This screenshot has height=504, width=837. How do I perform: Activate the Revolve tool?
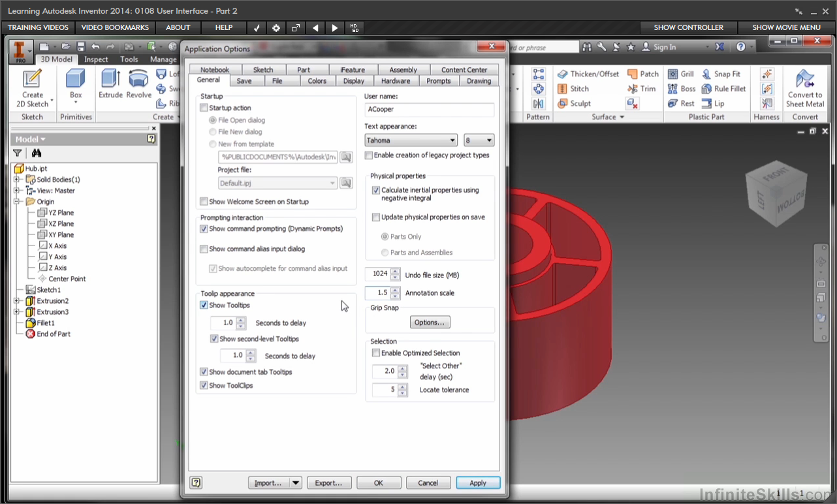(x=138, y=84)
